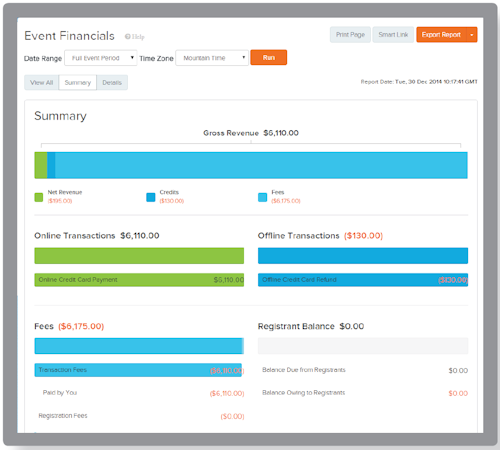Click the Offline Credit Card Refund bar

[363, 280]
